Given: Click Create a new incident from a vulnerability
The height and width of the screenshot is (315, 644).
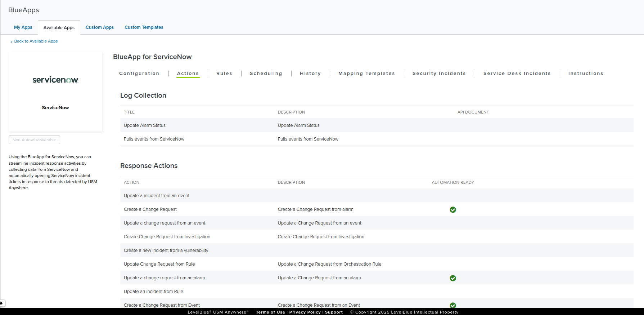Looking at the screenshot, I should click(166, 250).
